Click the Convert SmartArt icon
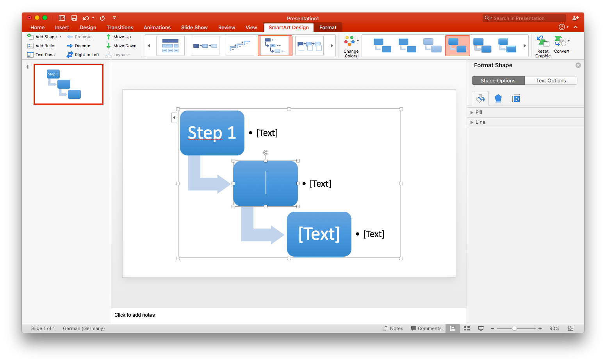The height and width of the screenshot is (364, 606). pos(560,41)
